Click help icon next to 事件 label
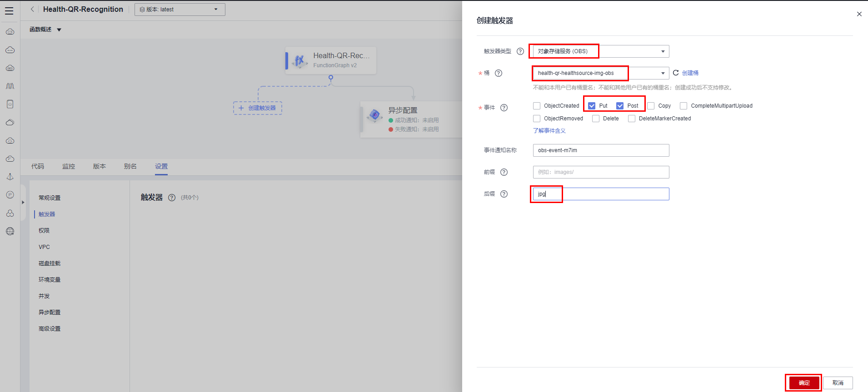 (504, 108)
